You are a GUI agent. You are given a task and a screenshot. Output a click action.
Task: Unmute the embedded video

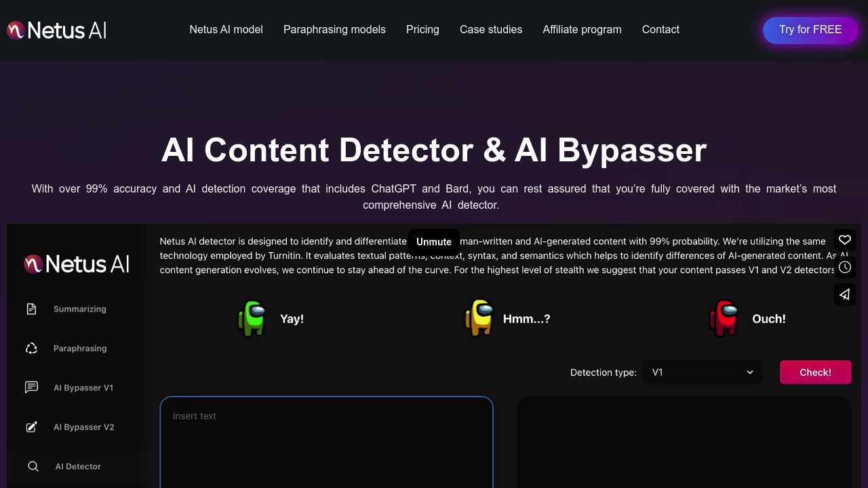point(434,242)
